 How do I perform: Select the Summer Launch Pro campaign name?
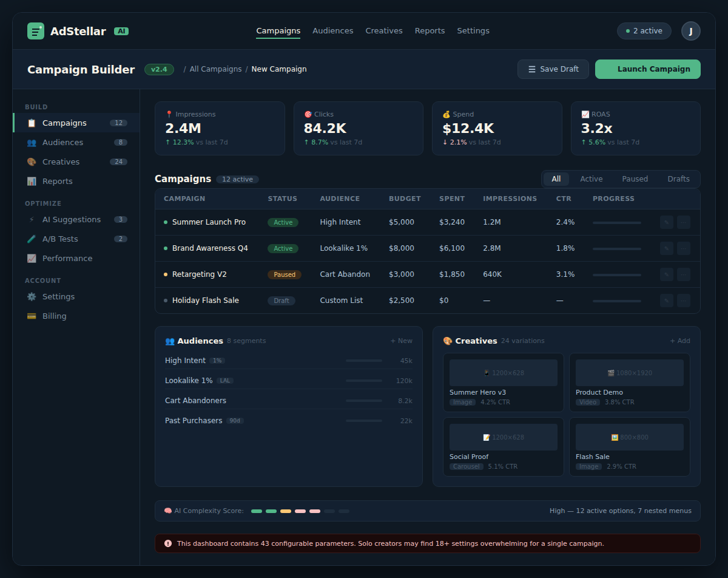point(209,222)
